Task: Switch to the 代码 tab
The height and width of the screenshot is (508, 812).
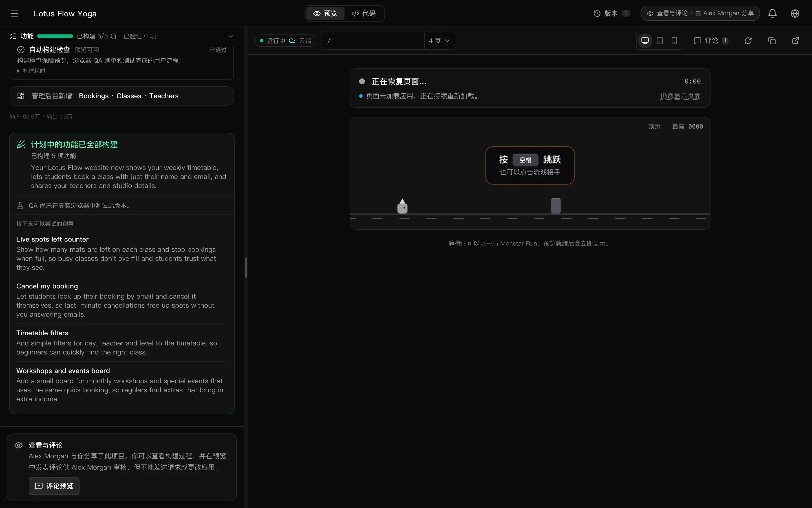Action: click(364, 14)
